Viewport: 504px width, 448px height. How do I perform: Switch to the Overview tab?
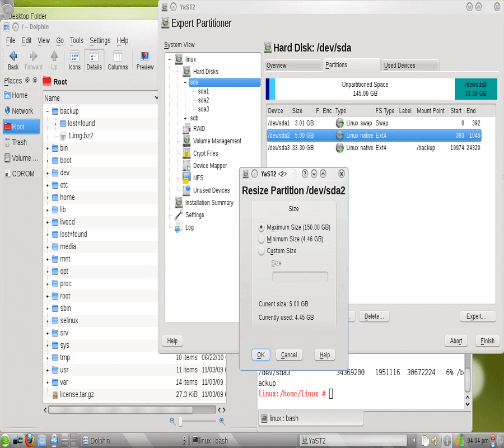click(x=292, y=65)
